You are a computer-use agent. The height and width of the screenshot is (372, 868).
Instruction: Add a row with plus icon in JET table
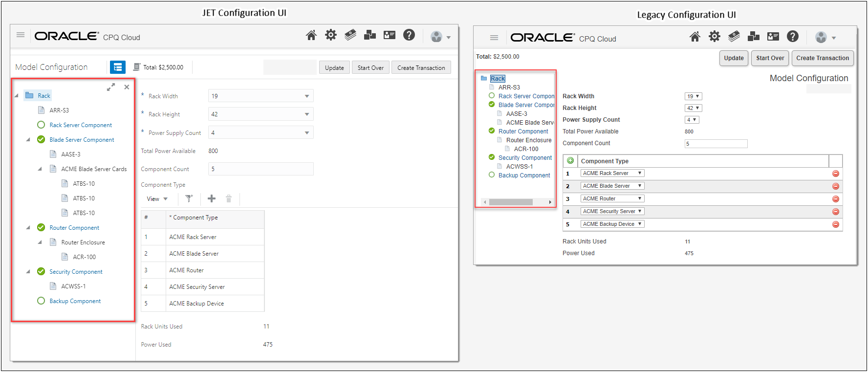coord(212,198)
